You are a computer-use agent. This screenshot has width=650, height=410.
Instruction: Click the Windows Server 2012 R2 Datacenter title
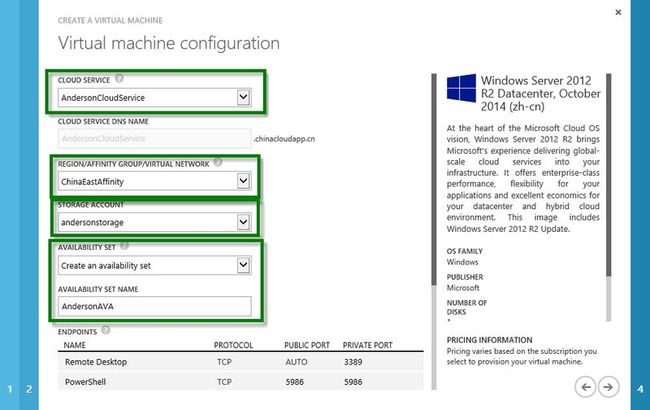[541, 93]
